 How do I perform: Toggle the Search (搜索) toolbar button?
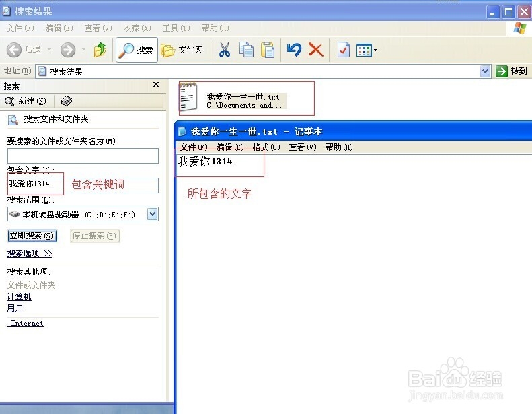(x=137, y=50)
